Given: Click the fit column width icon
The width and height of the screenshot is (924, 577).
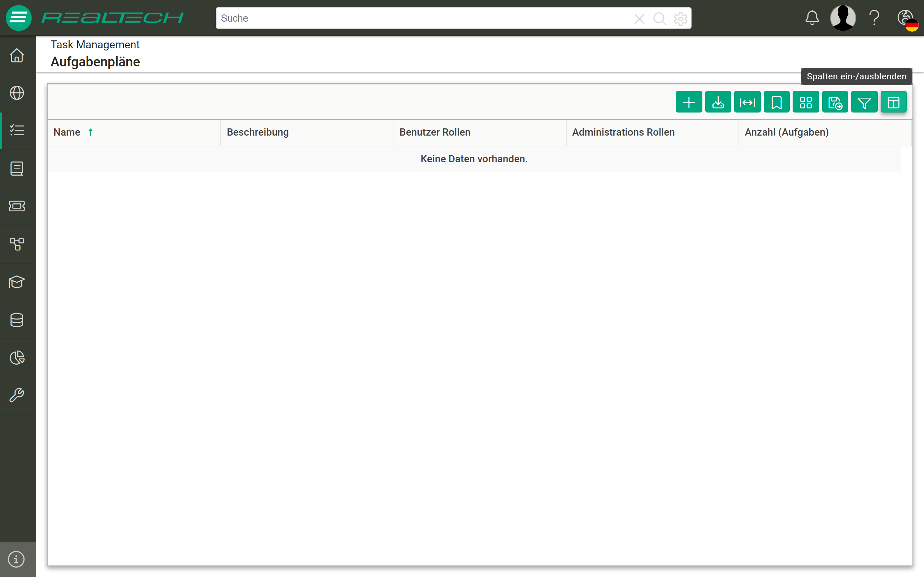Looking at the screenshot, I should pos(747,102).
